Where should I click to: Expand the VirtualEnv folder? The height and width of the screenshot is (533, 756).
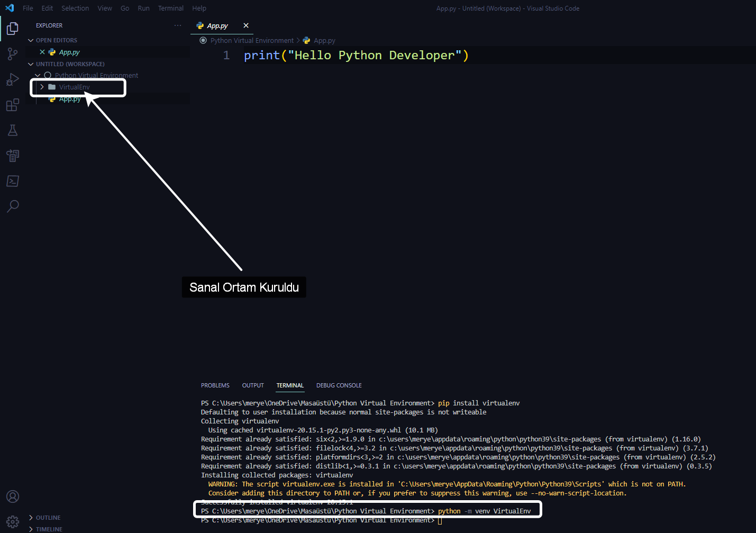(x=41, y=87)
